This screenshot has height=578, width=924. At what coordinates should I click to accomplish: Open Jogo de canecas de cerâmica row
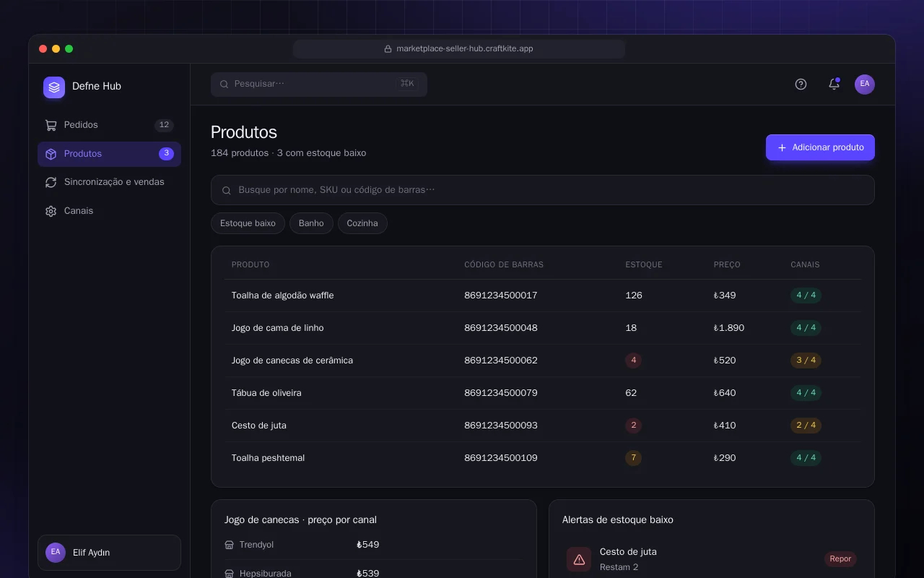[543, 361]
